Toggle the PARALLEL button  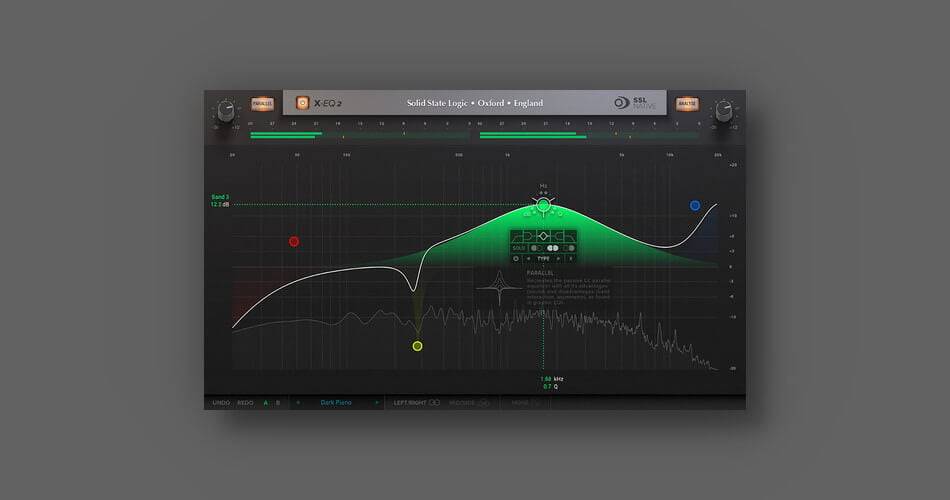point(262,104)
